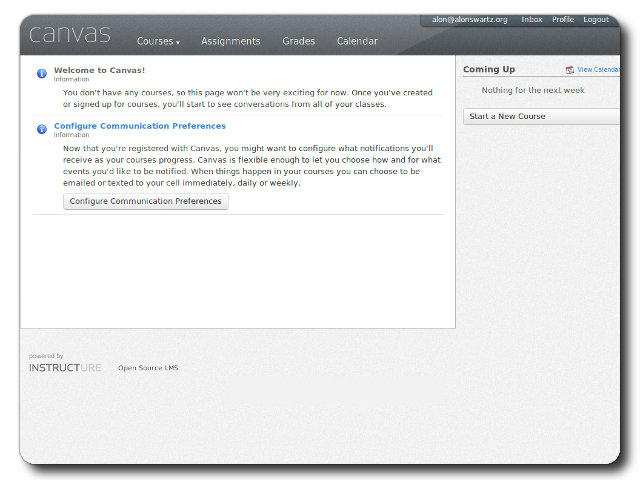This screenshot has width=640, height=480.
Task: Open Calendar from the top navigation
Action: [x=357, y=42]
